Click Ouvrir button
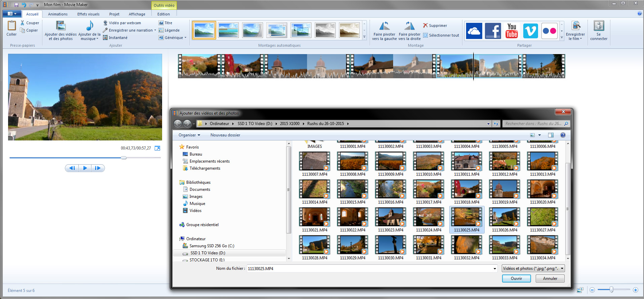 (x=516, y=279)
